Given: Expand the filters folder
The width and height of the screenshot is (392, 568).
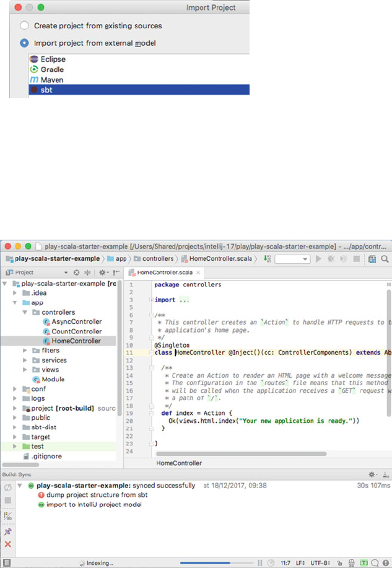Looking at the screenshot, I should [25, 351].
